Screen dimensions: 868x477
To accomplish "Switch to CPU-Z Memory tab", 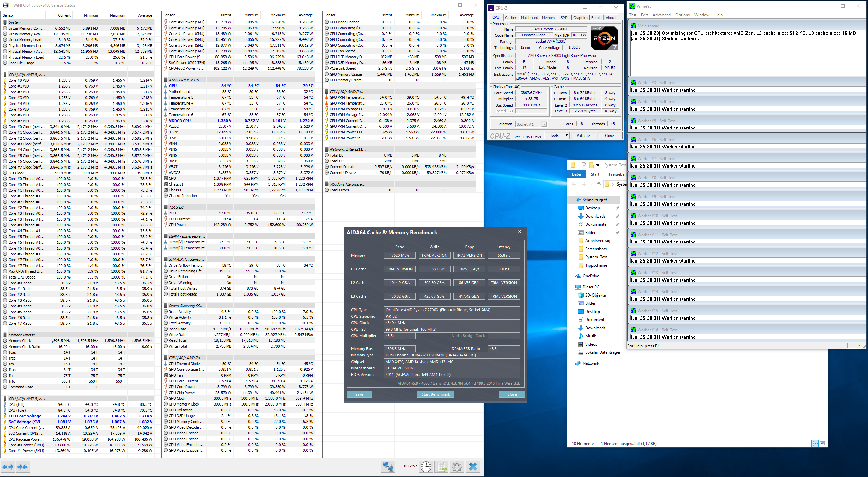I will click(x=548, y=18).
